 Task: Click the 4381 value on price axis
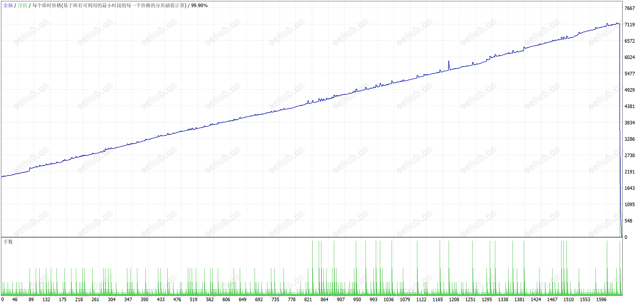tap(629, 106)
